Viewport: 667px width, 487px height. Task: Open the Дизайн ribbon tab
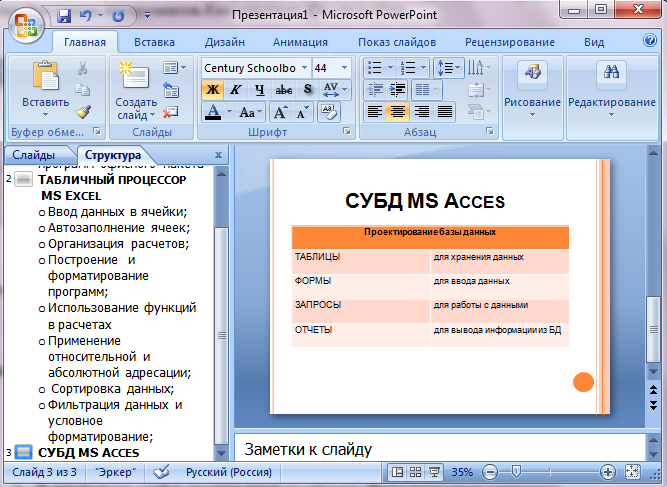click(x=225, y=42)
